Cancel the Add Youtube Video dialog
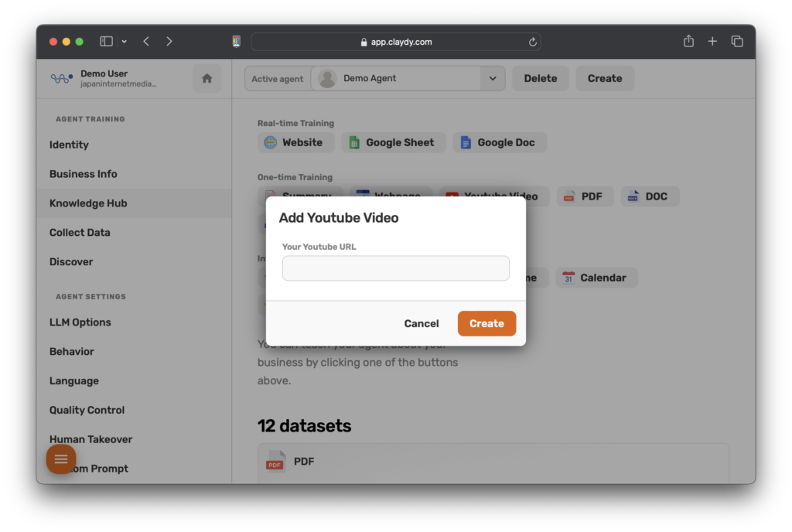 point(422,323)
